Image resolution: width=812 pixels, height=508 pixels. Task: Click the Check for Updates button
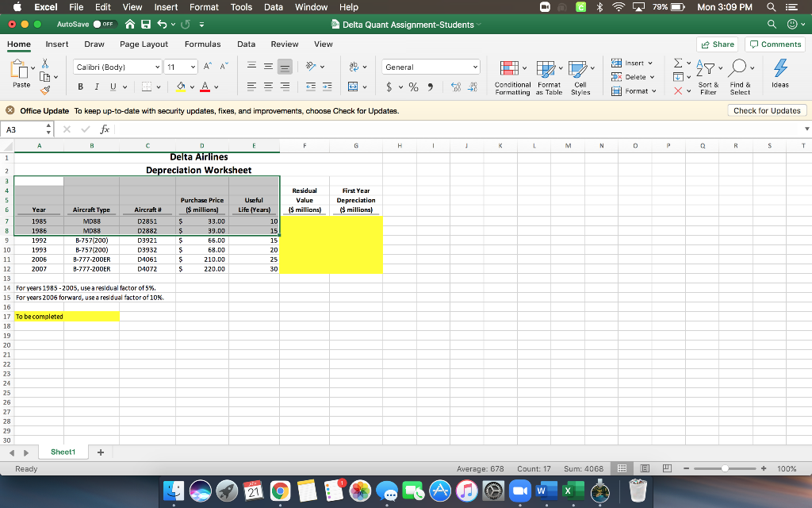(x=766, y=110)
